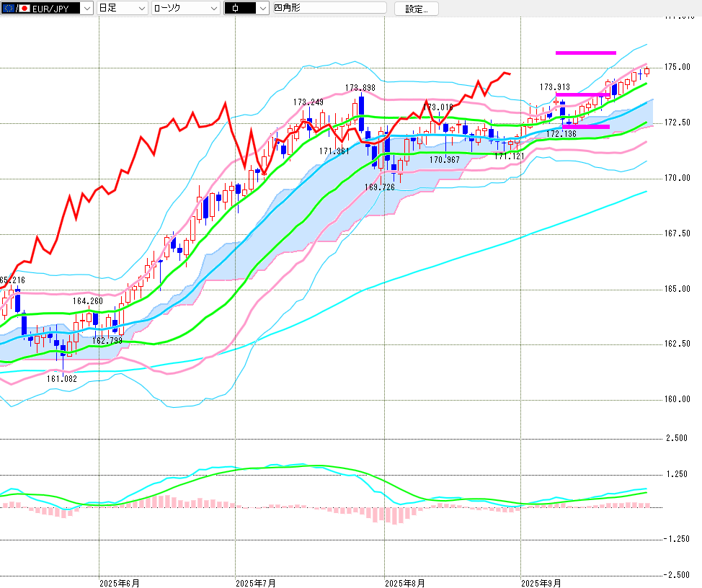Click the 2025年7月 date axis label
This screenshot has height=588, width=702.
(255, 582)
